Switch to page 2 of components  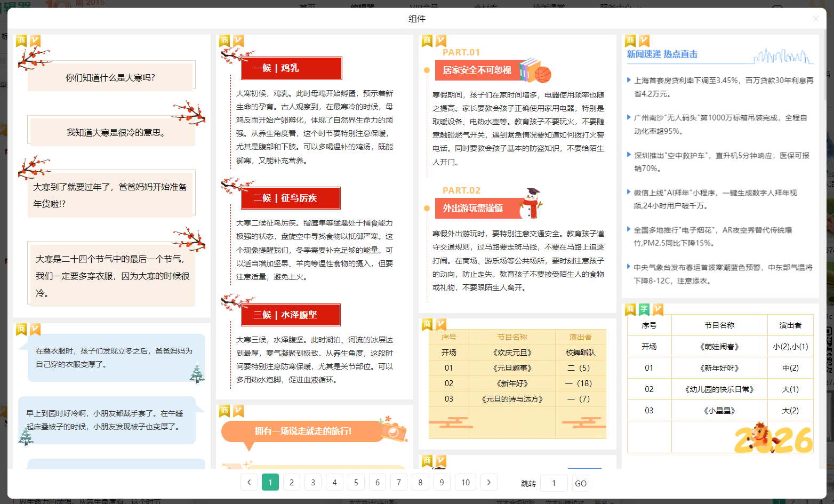point(292,482)
